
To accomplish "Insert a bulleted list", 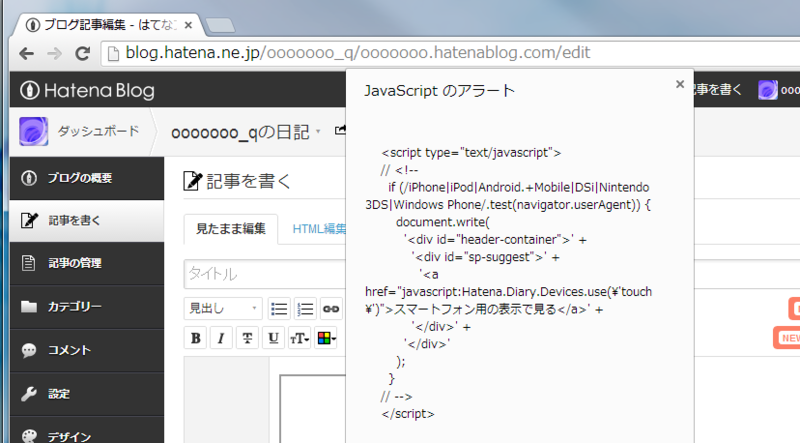I will click(279, 308).
